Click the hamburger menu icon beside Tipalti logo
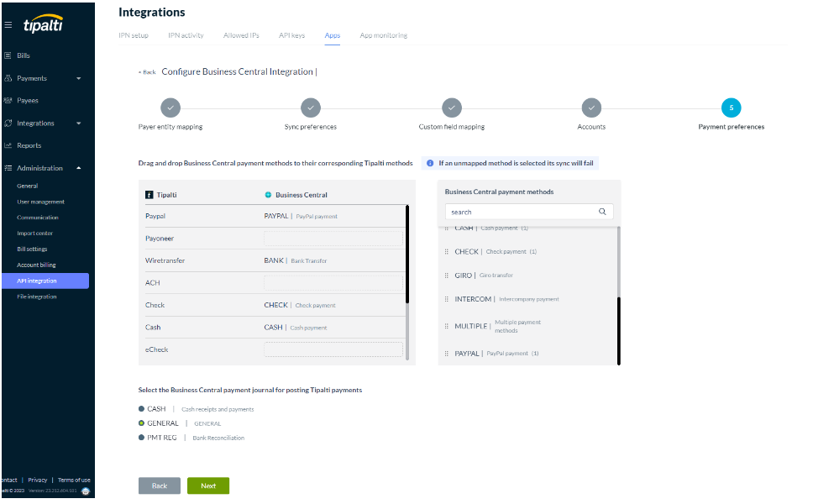 tap(8, 25)
